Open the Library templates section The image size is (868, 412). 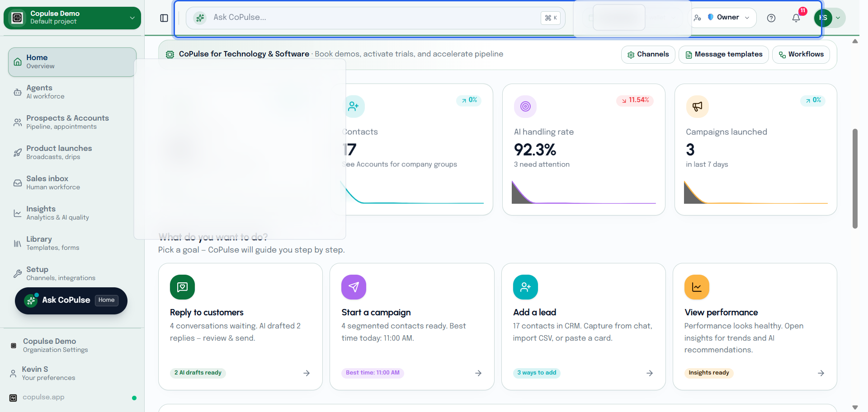(x=72, y=243)
